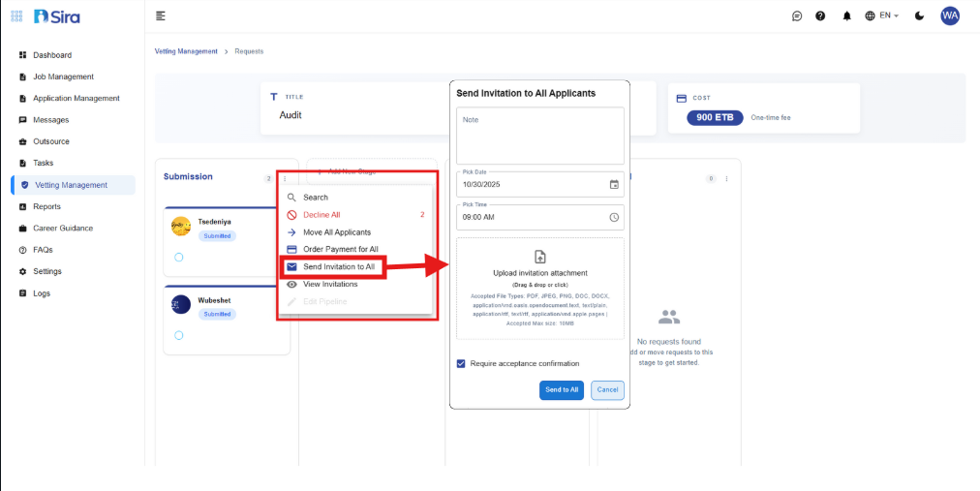Screen dimensions: 980x491
Task: Select Vetting Management in sidebar
Action: (74, 185)
